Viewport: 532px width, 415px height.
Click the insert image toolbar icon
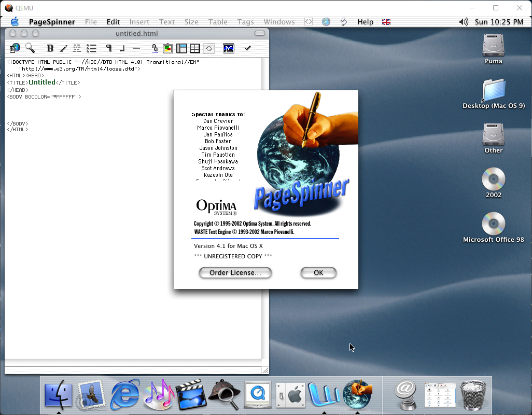click(167, 48)
